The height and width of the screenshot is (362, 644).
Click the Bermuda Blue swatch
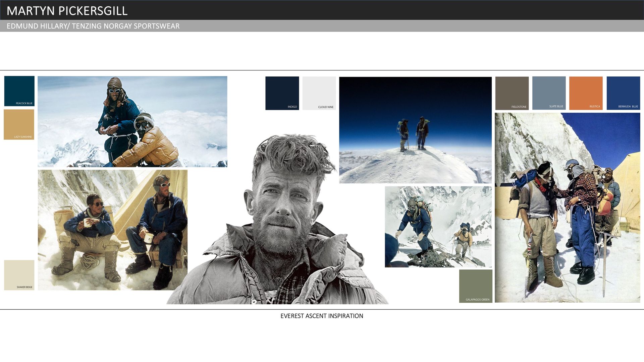point(623,93)
